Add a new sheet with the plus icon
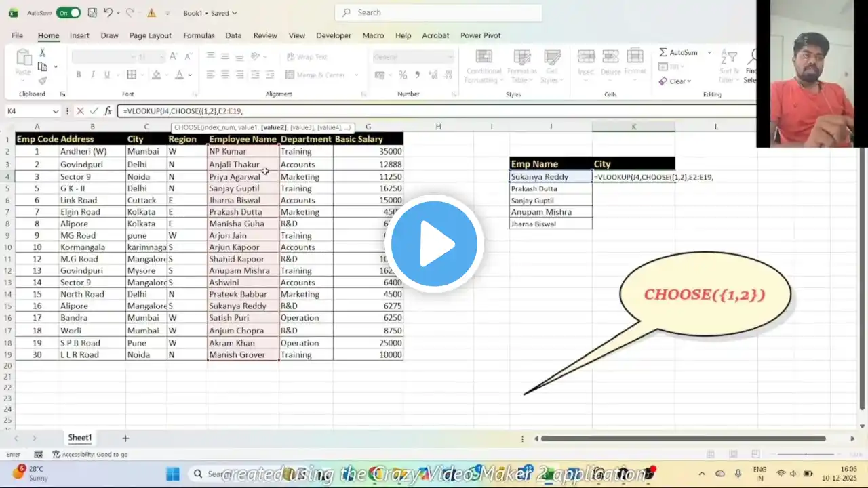This screenshot has width=868, height=488. pos(125,439)
